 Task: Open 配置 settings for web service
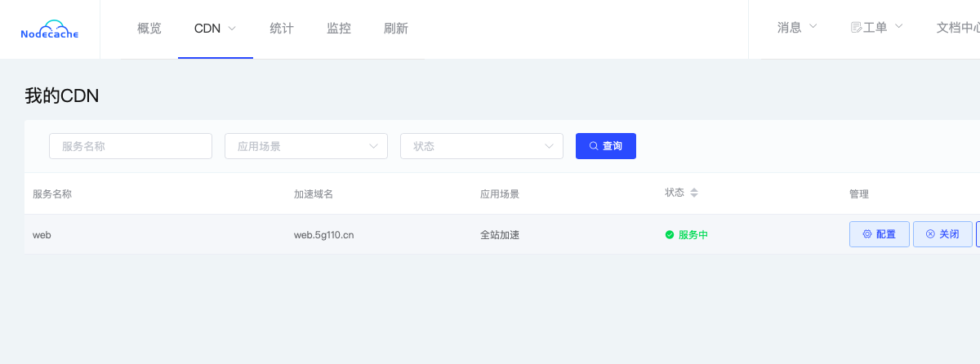[x=879, y=234]
